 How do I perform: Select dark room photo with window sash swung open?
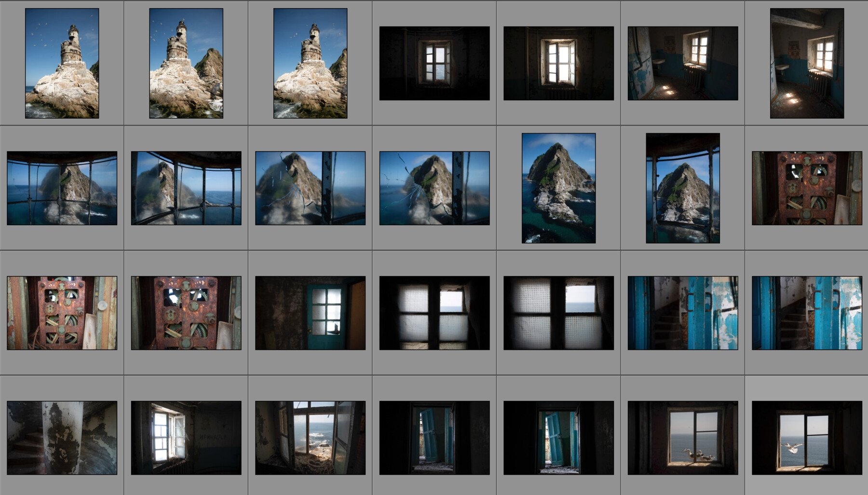click(x=186, y=438)
